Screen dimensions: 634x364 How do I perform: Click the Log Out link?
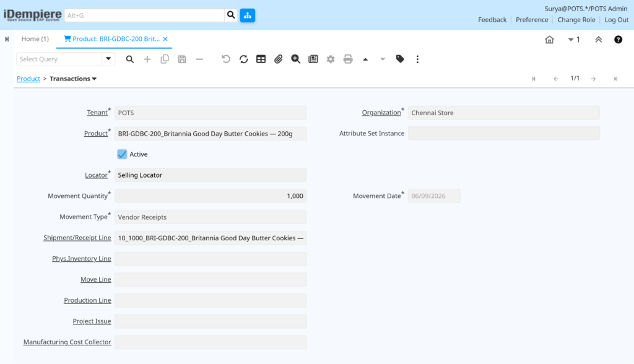617,20
